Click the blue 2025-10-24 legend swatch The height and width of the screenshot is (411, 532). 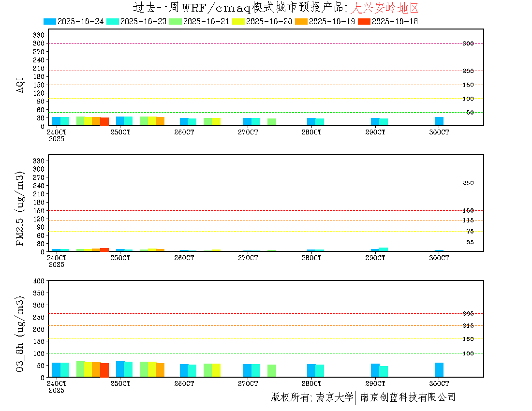tap(50, 21)
